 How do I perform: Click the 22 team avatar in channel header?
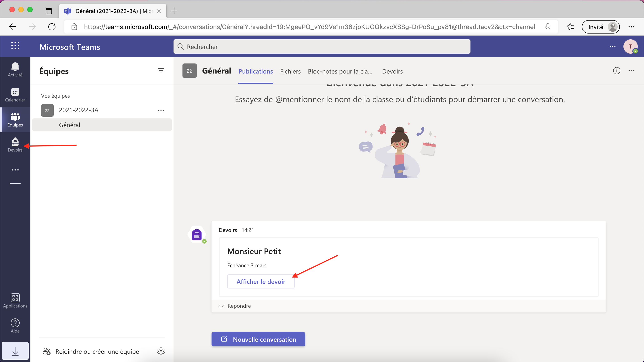click(x=189, y=71)
